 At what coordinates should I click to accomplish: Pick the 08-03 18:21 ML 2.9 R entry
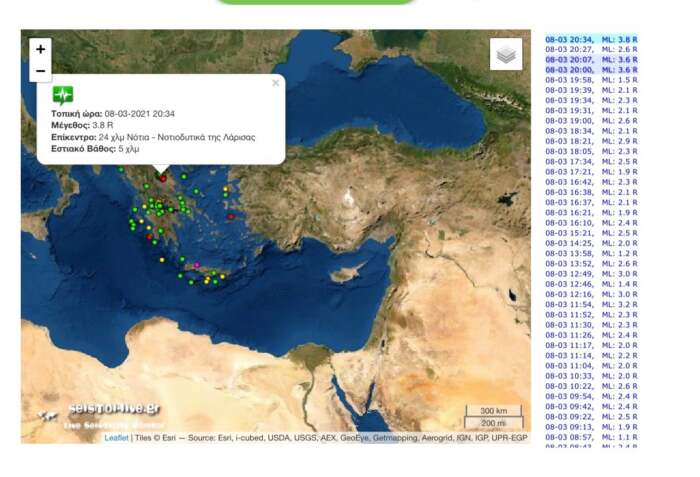(x=590, y=141)
